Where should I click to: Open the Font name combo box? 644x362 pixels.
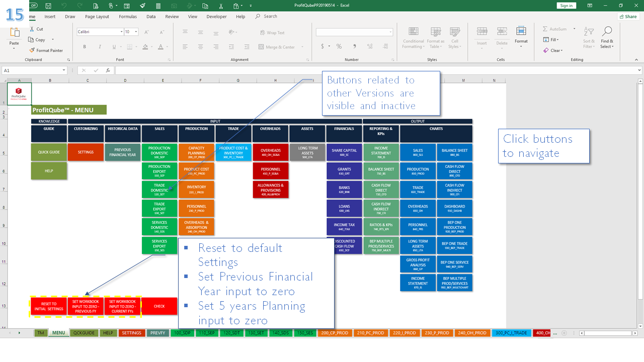[100, 32]
